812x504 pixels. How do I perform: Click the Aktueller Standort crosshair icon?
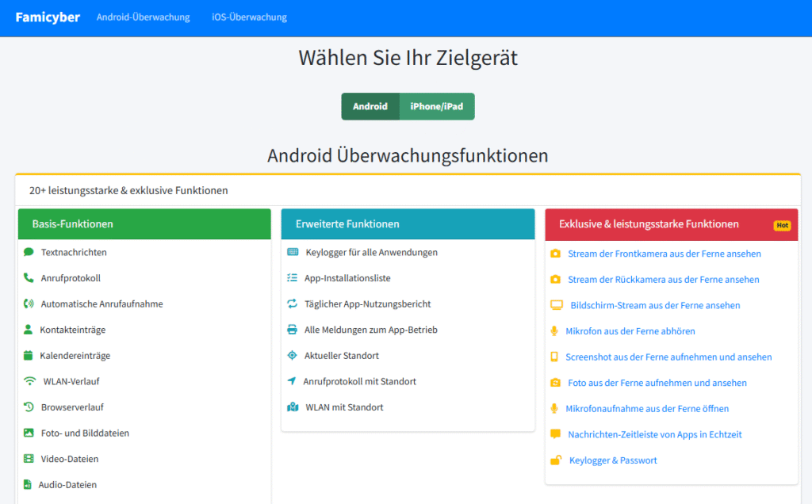[293, 356]
